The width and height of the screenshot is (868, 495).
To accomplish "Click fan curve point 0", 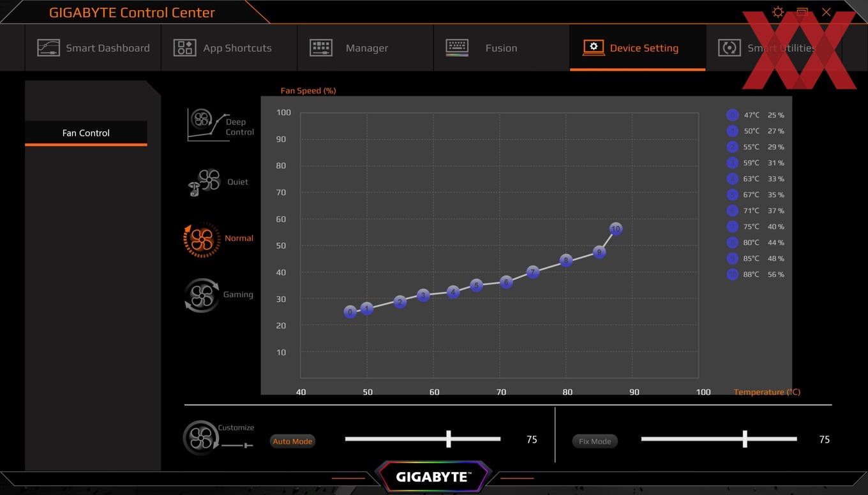I will pos(350,312).
